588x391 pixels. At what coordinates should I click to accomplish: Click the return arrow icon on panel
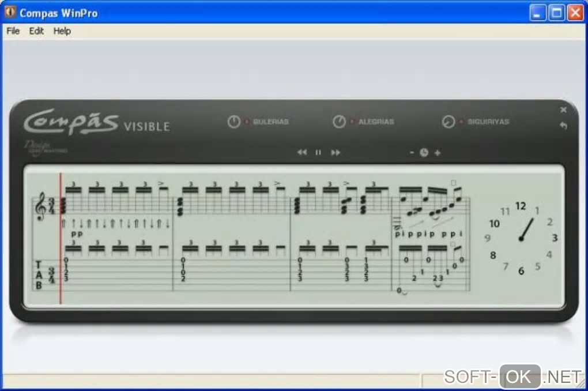[563, 125]
